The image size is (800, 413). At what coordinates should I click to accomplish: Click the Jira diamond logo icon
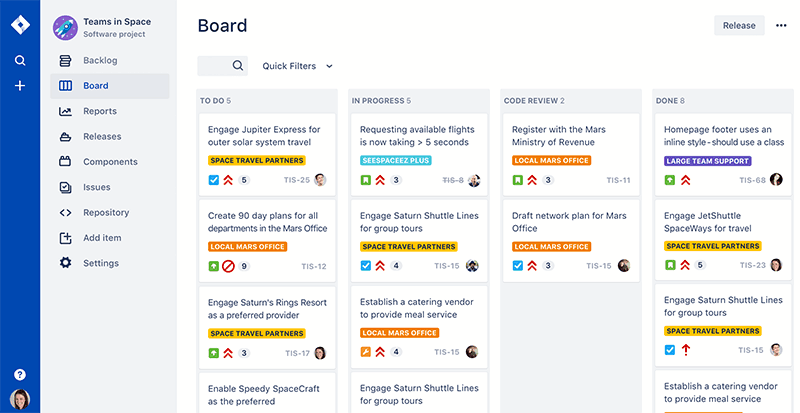click(19, 25)
